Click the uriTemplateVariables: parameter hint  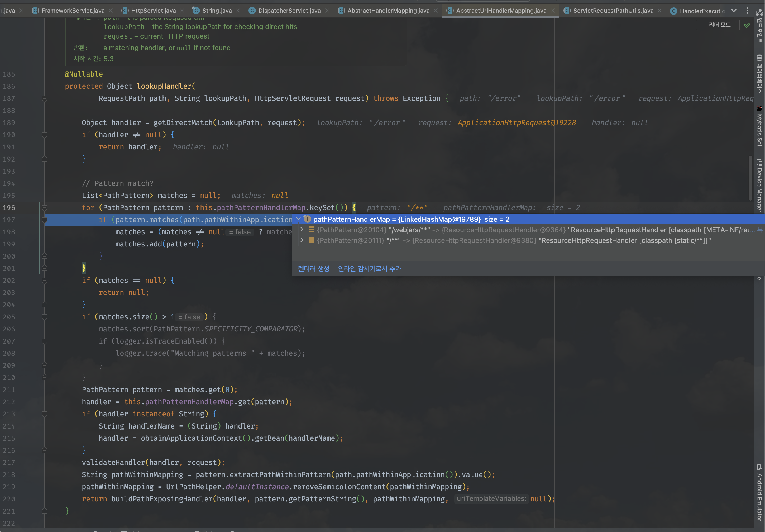[x=491, y=499]
